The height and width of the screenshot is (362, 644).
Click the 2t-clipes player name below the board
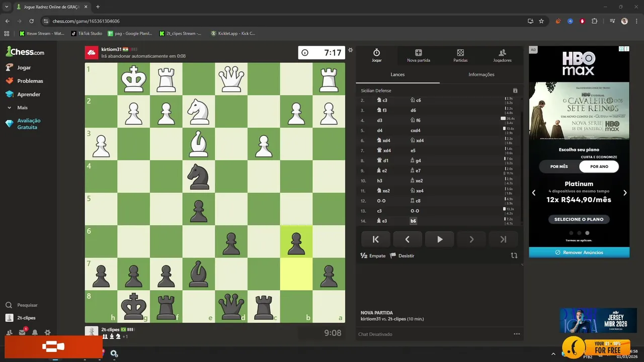(110, 329)
